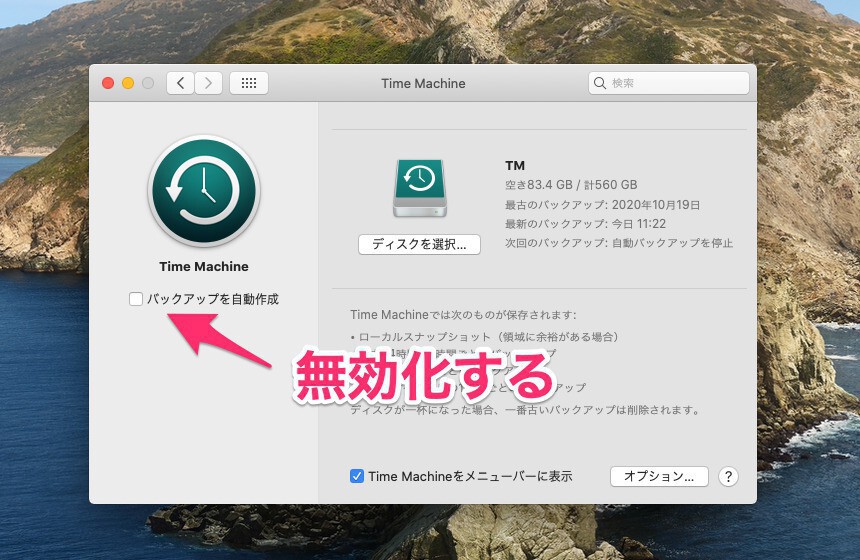Uncheck Time Machineをメニューバーに表示
Viewport: 860px width, 560px height.
point(357,476)
